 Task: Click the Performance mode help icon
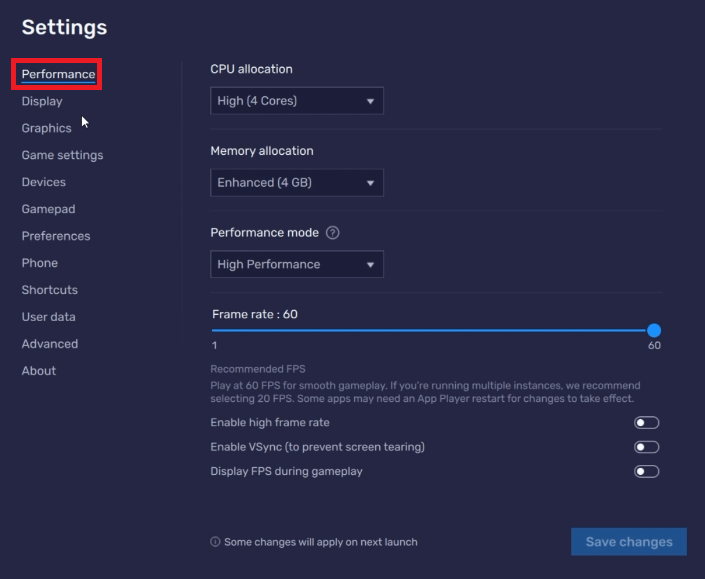tap(333, 233)
